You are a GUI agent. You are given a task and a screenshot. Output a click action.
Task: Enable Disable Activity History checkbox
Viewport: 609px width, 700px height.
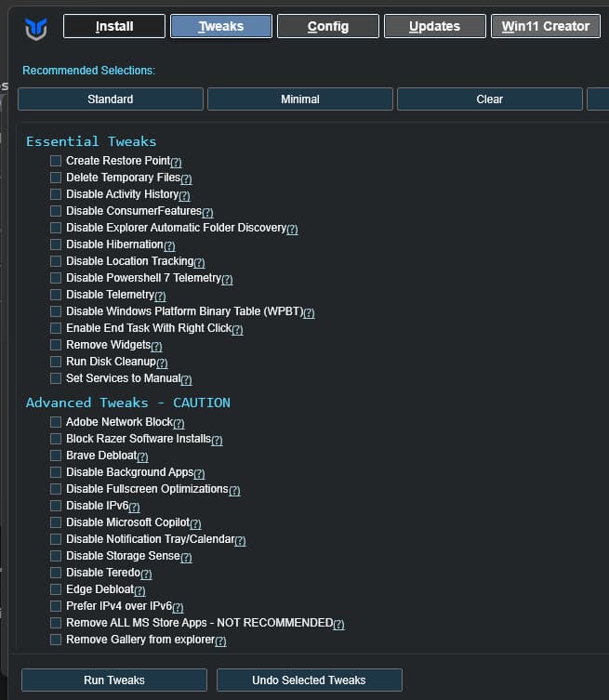56,194
